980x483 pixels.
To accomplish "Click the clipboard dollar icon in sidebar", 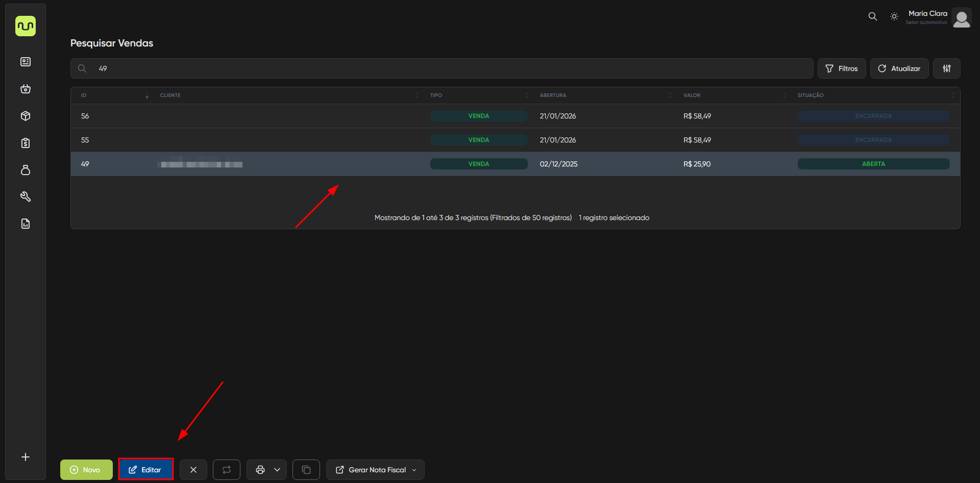I will (26, 143).
